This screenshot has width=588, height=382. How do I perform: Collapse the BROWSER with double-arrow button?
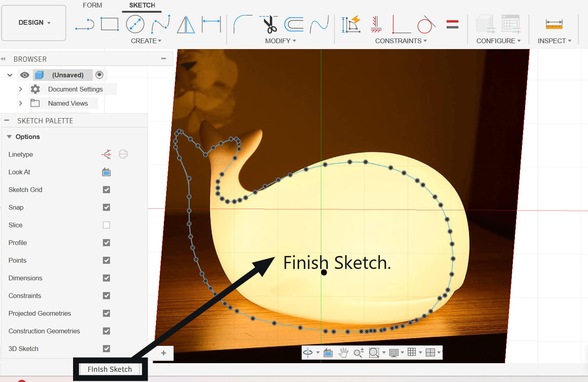(x=3, y=59)
